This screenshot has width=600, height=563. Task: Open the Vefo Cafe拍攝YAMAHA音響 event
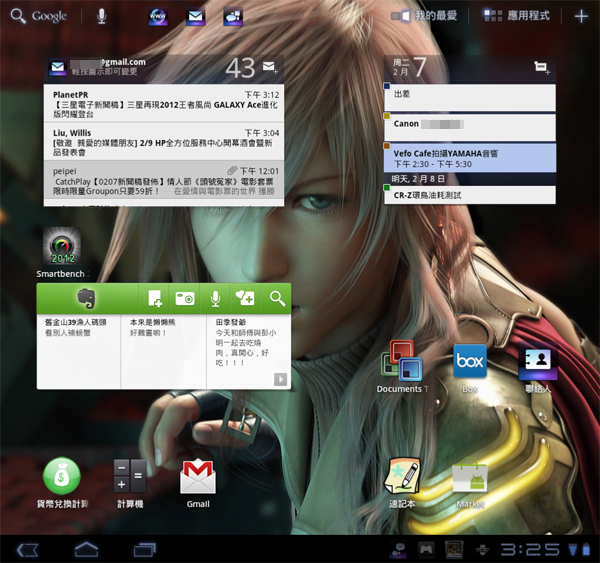[470, 158]
